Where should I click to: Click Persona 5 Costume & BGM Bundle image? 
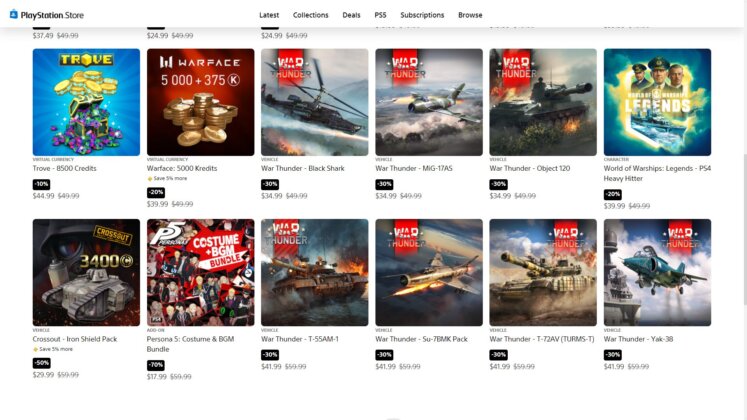(201, 272)
